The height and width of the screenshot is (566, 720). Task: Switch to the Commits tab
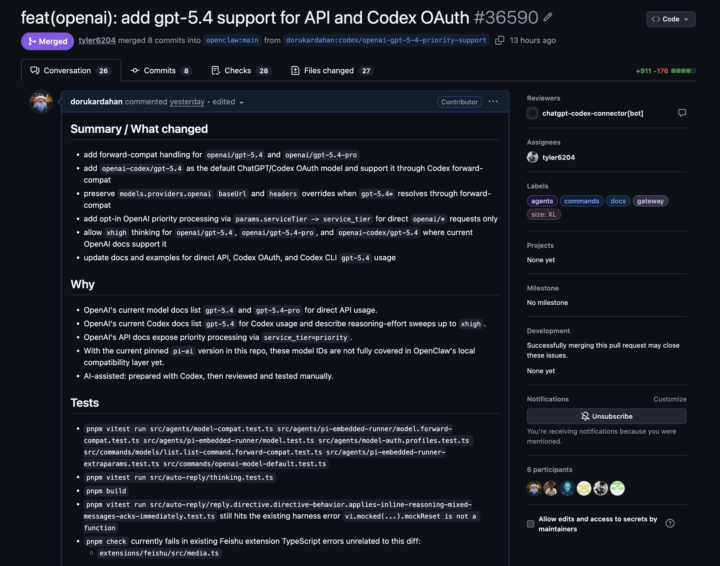[160, 71]
